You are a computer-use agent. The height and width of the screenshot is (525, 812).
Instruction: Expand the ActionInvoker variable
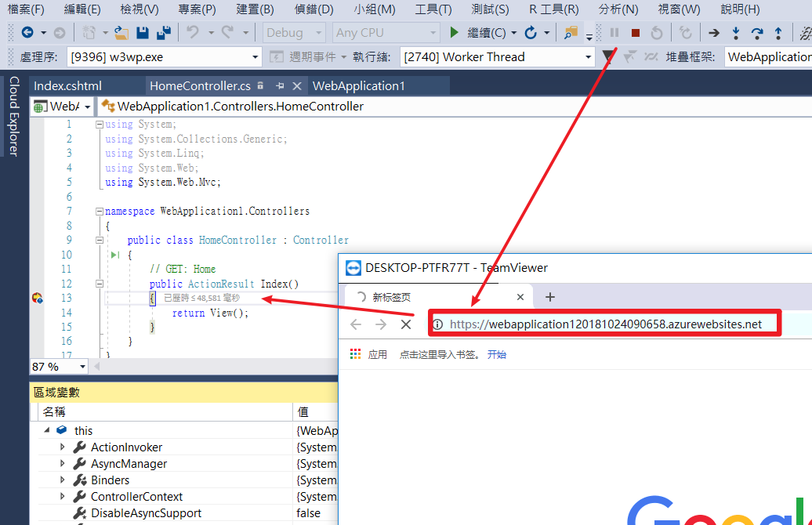pyautogui.click(x=63, y=447)
